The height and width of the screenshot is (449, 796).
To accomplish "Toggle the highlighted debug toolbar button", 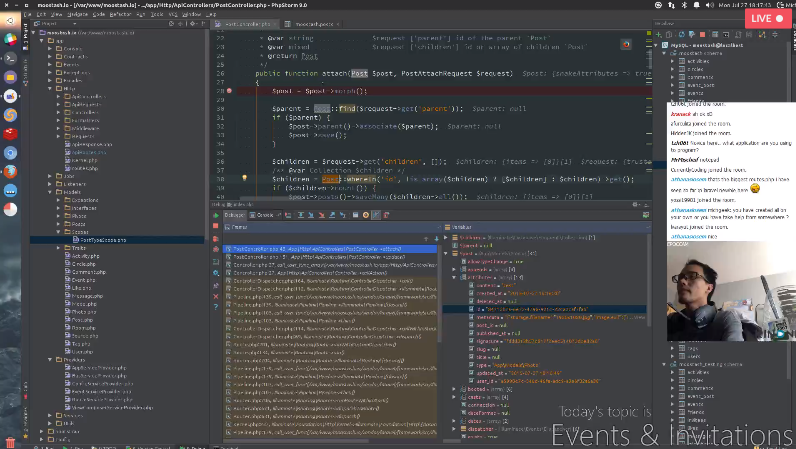I will tap(376, 215).
